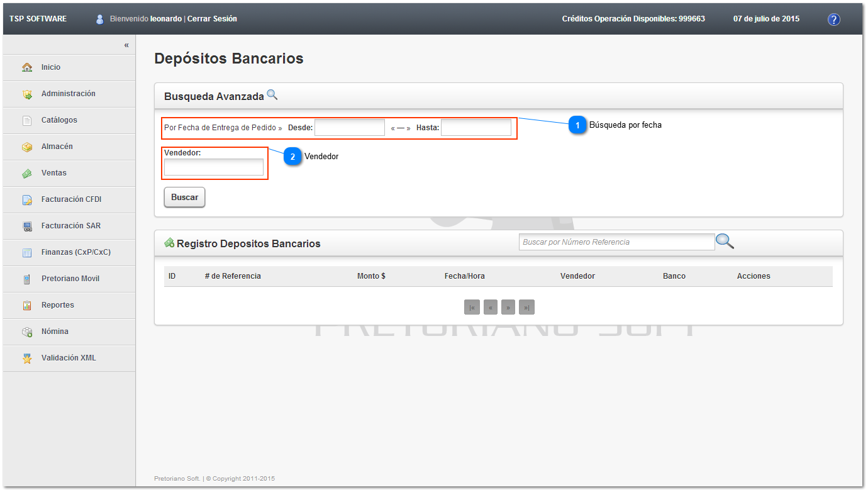Click the Administración sidebar icon
This screenshot has width=868, height=492.
27,94
